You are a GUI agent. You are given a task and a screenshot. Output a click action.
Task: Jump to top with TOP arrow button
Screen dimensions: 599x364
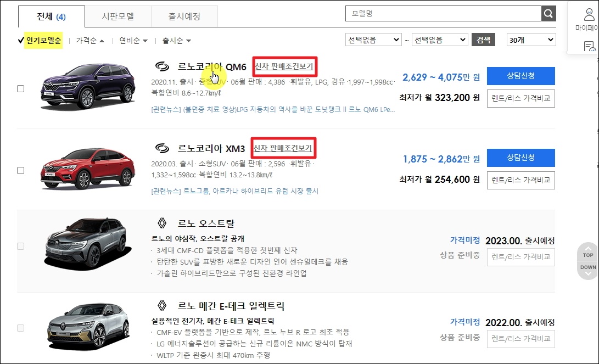pyautogui.click(x=588, y=251)
